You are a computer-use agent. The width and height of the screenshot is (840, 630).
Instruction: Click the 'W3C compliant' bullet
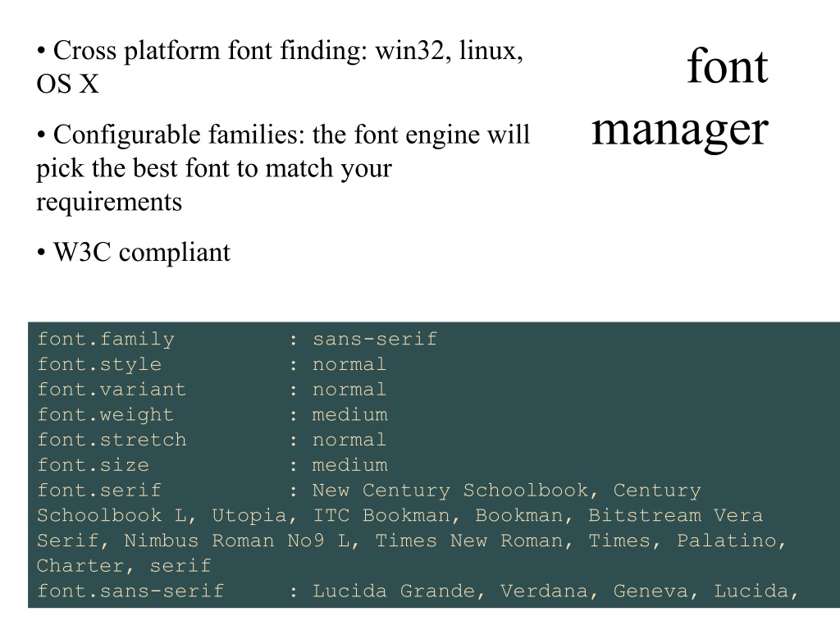click(134, 253)
